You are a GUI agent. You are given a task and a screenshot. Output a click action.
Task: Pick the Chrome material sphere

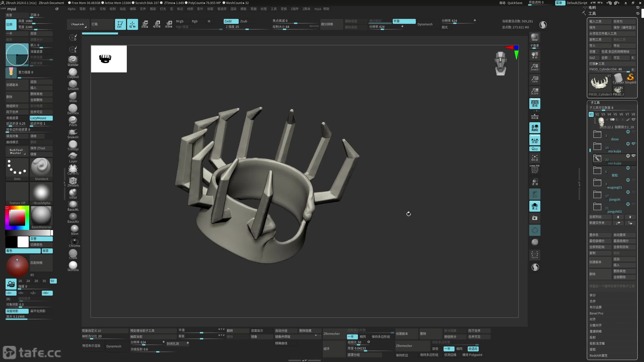(x=74, y=241)
